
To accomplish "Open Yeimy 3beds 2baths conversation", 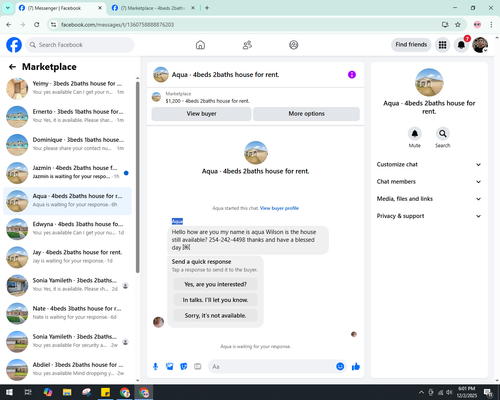I will click(x=67, y=89).
